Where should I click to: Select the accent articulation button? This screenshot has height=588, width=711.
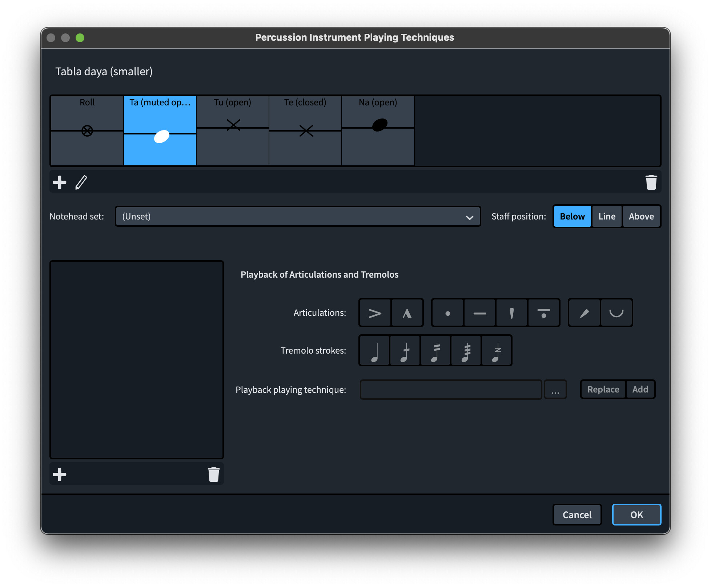[375, 313]
